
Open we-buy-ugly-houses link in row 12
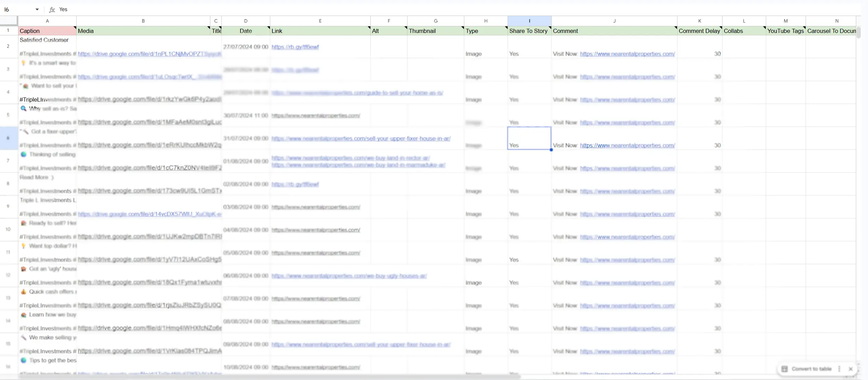coord(349,276)
